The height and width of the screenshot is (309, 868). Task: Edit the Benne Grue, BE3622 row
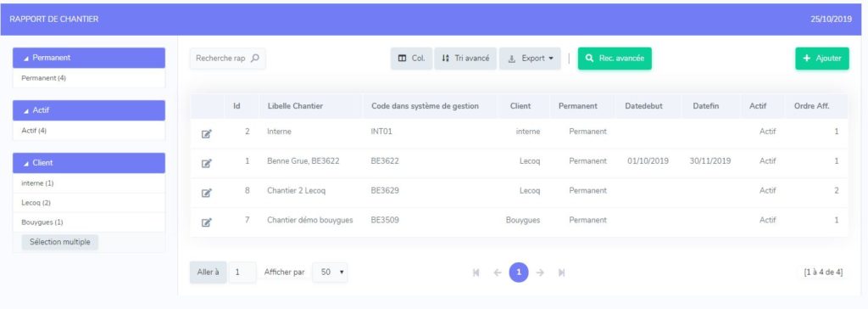click(207, 163)
